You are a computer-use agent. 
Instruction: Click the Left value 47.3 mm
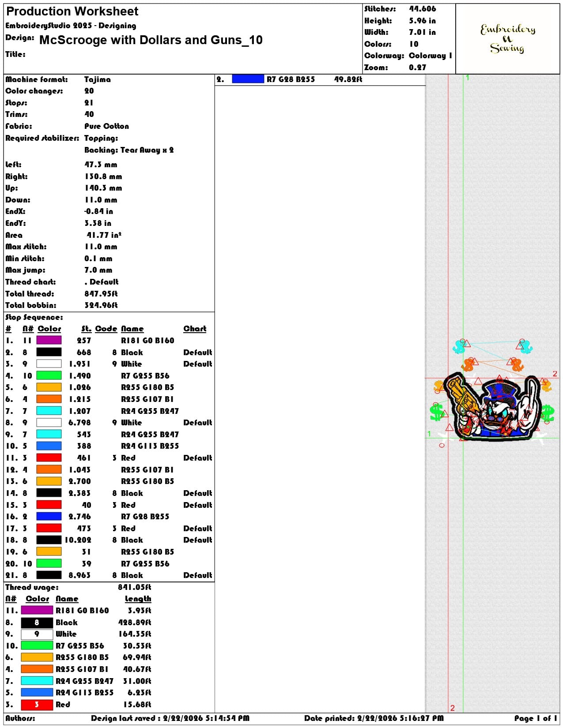(101, 165)
